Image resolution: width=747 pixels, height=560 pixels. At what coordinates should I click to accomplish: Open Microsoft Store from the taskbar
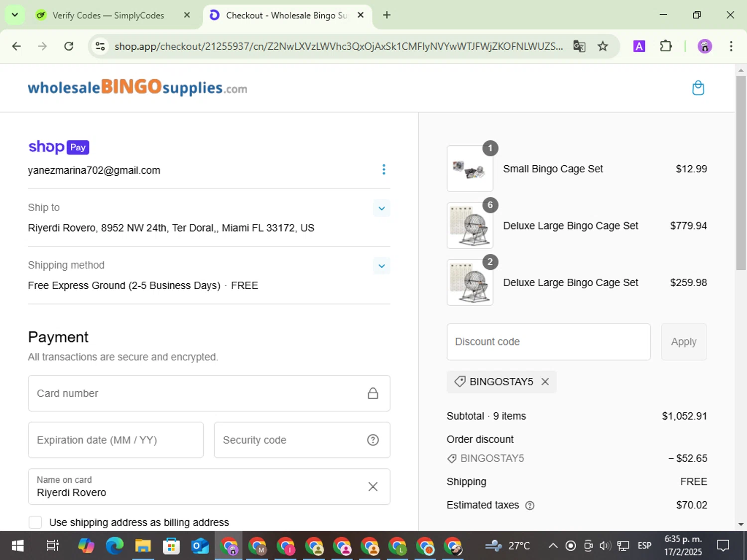tap(171, 546)
